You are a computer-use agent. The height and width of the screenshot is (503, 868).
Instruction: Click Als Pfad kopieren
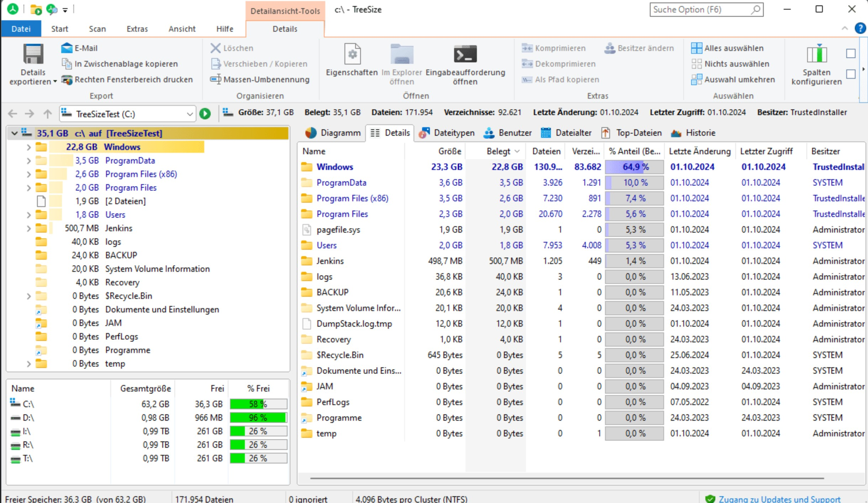(561, 79)
